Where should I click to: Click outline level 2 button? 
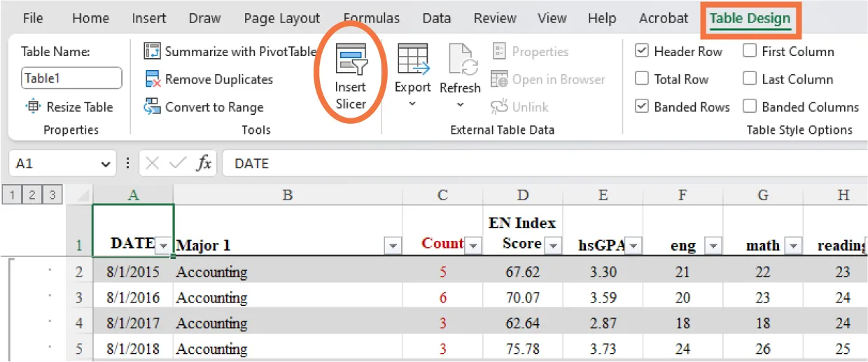coord(32,195)
